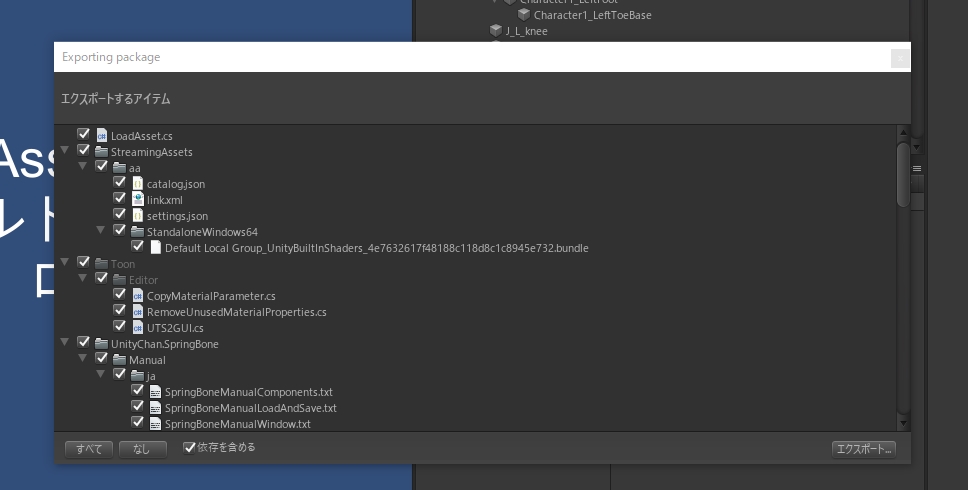Click the item list scrollbar thumb
968x490 pixels.
point(903,175)
